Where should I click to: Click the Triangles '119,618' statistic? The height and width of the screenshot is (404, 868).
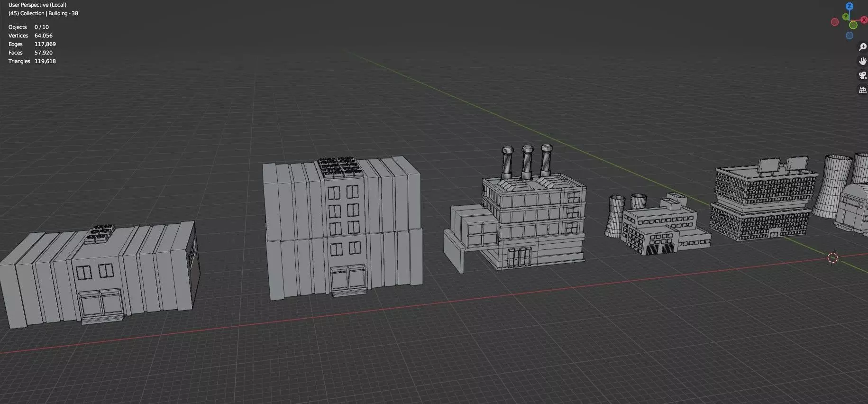tap(45, 61)
